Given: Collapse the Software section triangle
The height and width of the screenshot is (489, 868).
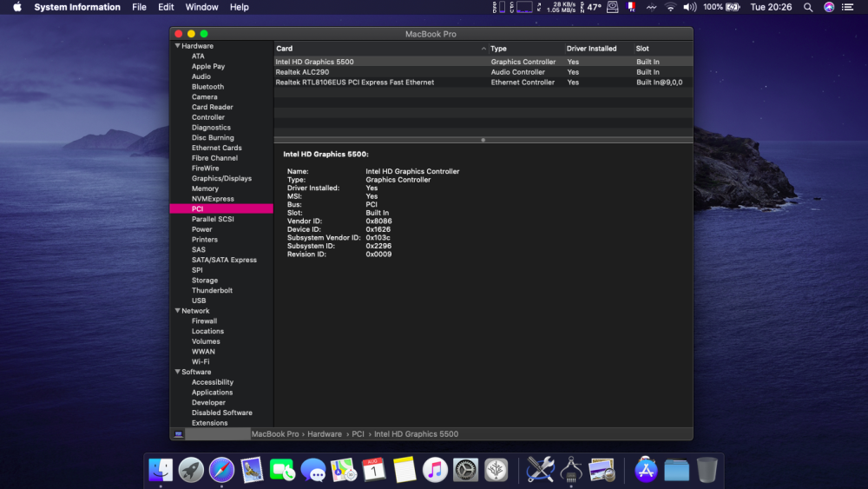Looking at the screenshot, I should click(x=177, y=372).
